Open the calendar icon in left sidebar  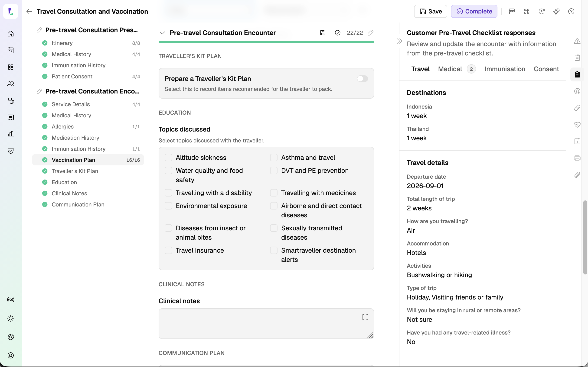(11, 50)
